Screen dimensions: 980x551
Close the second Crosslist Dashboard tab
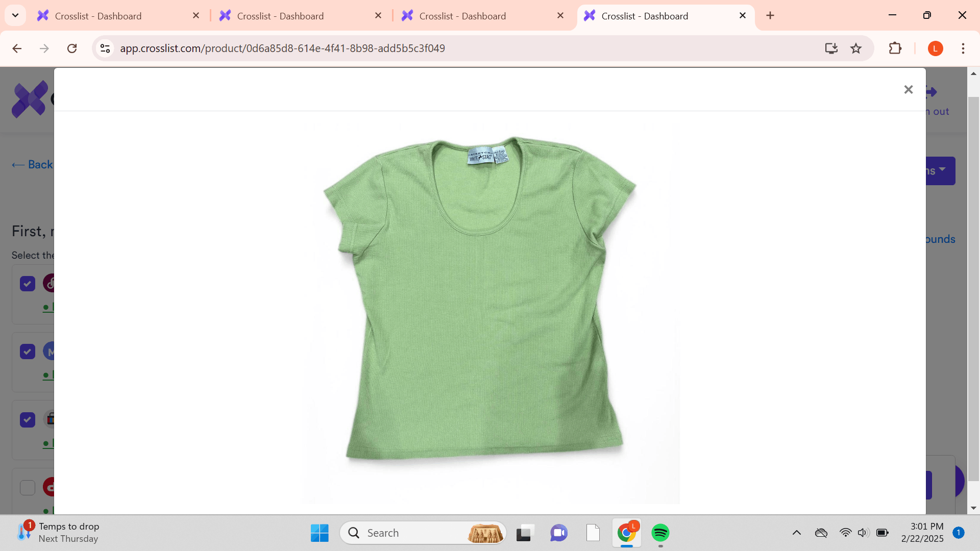click(378, 16)
